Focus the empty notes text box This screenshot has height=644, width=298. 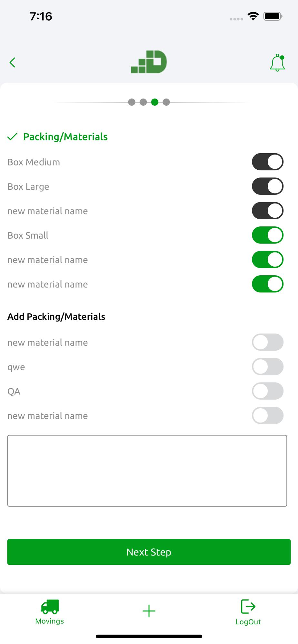147,471
